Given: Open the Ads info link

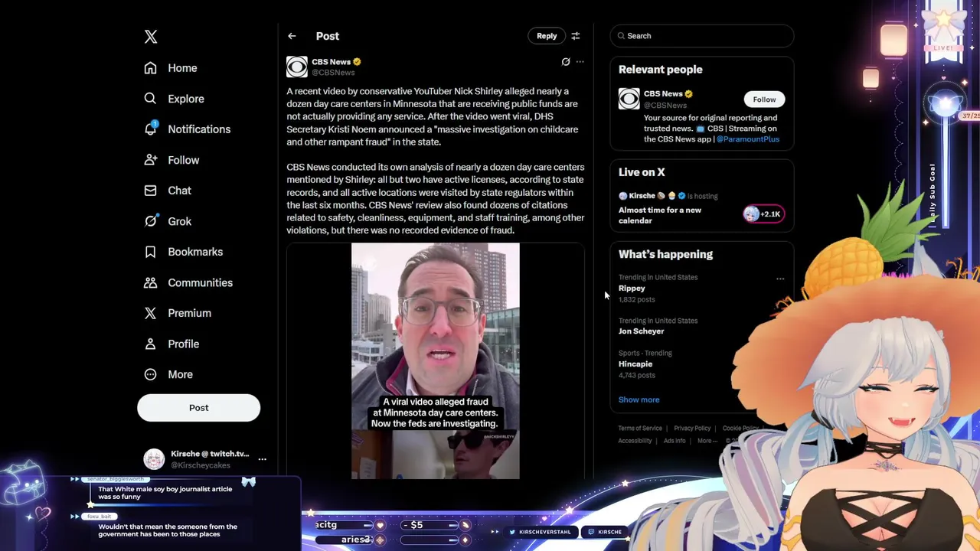Looking at the screenshot, I should [x=675, y=441].
